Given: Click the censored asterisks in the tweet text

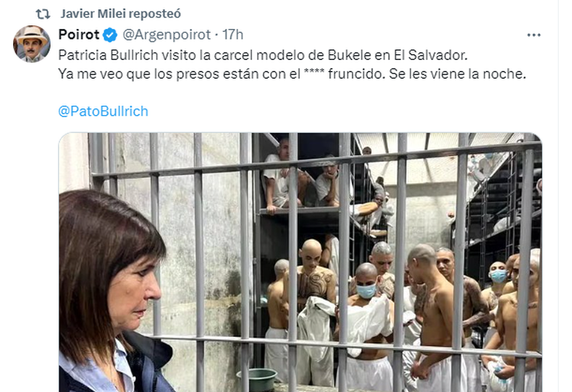Looking at the screenshot, I should click(x=314, y=72).
